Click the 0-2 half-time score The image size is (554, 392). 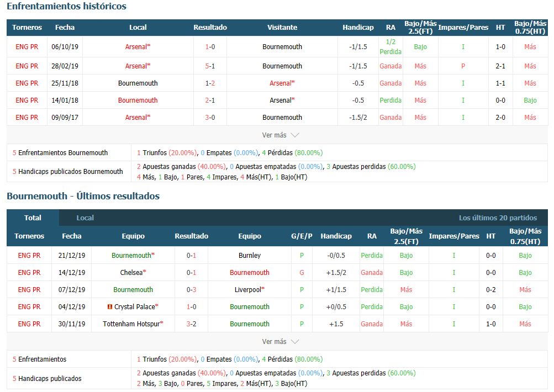pyautogui.click(x=490, y=290)
